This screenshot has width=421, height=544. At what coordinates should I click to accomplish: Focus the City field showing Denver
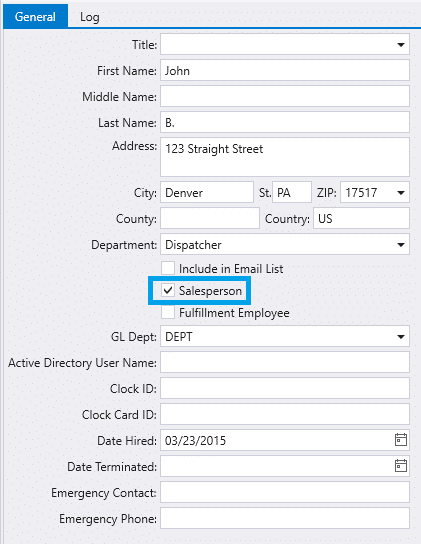pos(207,192)
